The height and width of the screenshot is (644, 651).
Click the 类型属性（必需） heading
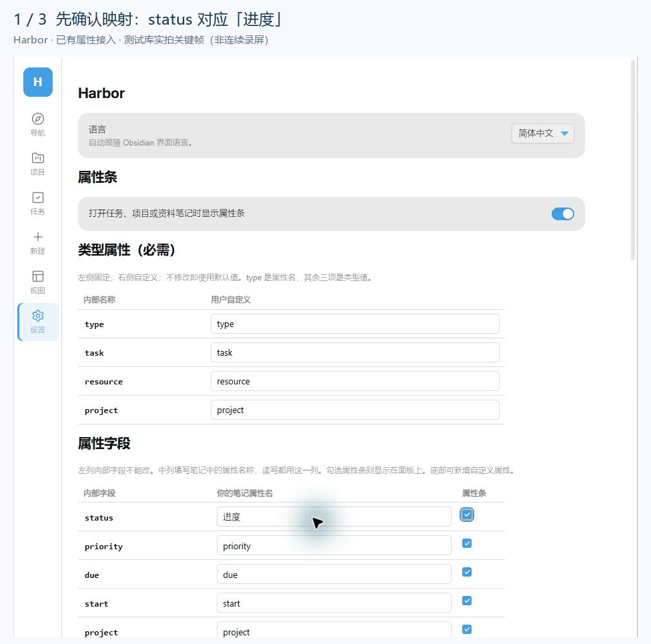126,250
